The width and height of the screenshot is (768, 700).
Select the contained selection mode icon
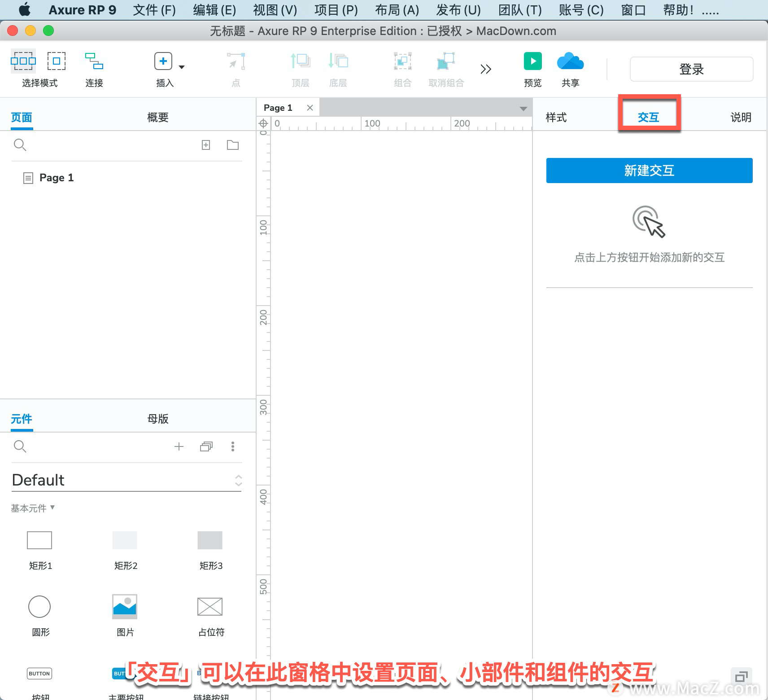[x=57, y=61]
